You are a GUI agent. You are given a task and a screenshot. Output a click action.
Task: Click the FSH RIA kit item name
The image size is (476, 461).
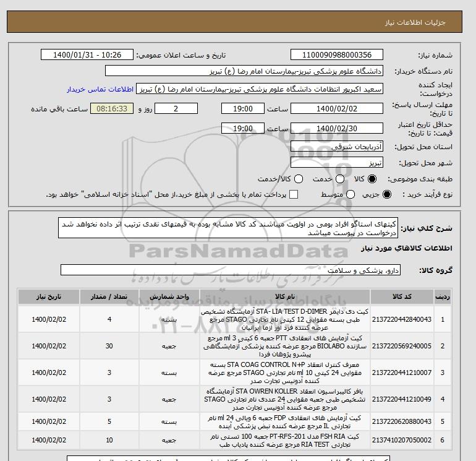pos(285,440)
